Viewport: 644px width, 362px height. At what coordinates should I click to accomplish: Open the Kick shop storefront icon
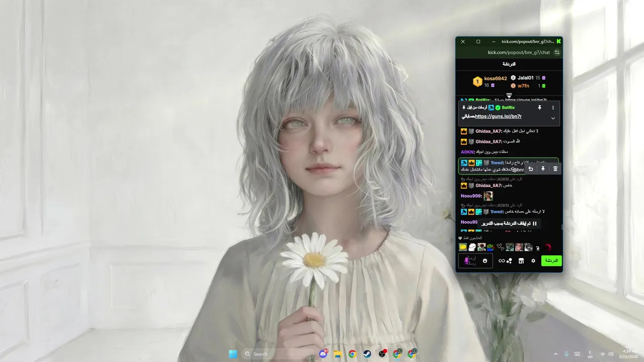[x=521, y=261]
